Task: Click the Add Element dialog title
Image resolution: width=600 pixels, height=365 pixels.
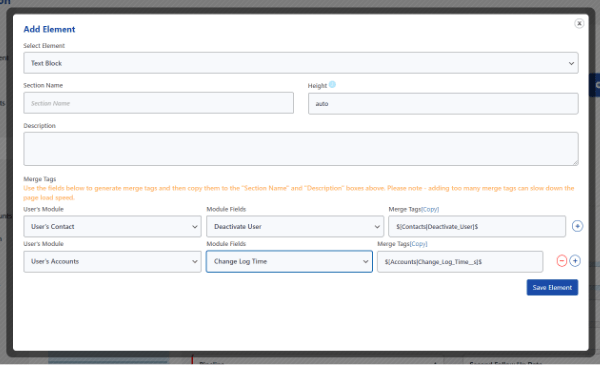Action: (x=49, y=29)
